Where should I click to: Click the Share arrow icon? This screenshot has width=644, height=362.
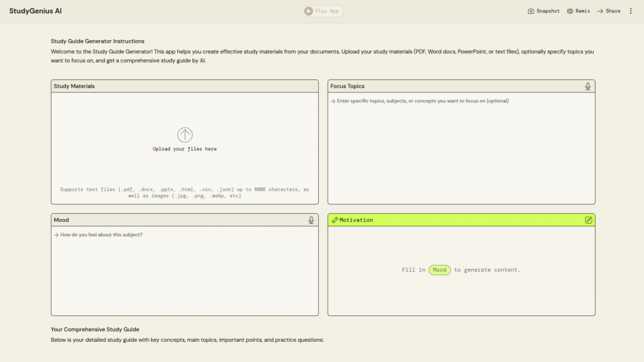pyautogui.click(x=600, y=11)
